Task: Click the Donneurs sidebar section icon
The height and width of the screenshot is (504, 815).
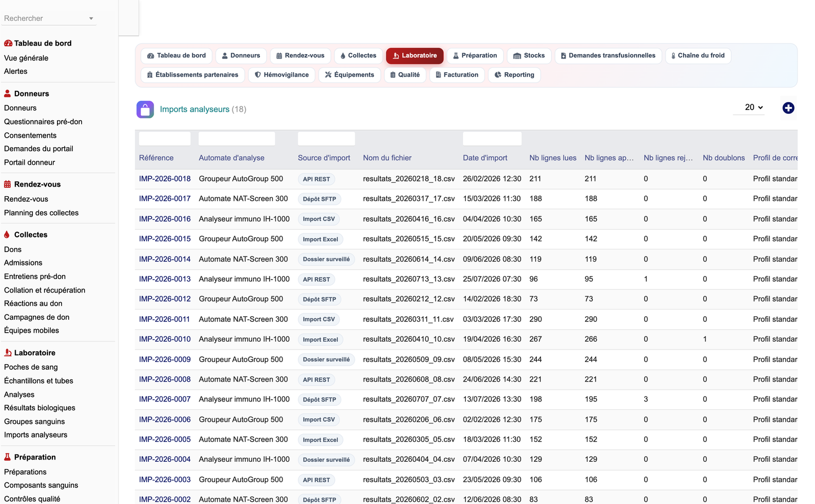Action: click(x=7, y=94)
